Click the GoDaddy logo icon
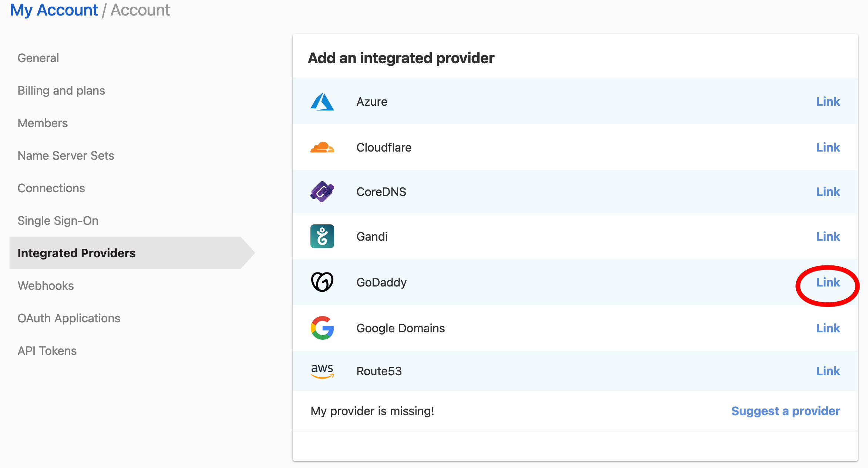 pyautogui.click(x=322, y=282)
